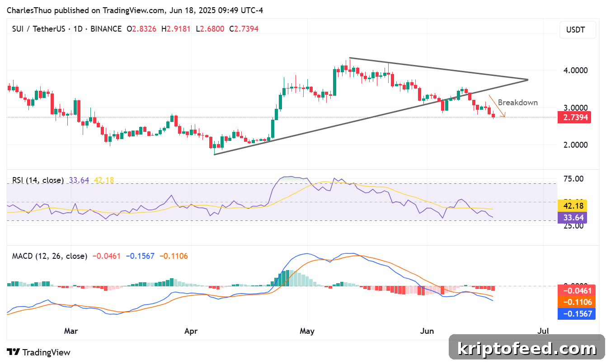Click the blue MACD legend value −0.1567
This screenshot has width=606, height=364.
click(140, 256)
